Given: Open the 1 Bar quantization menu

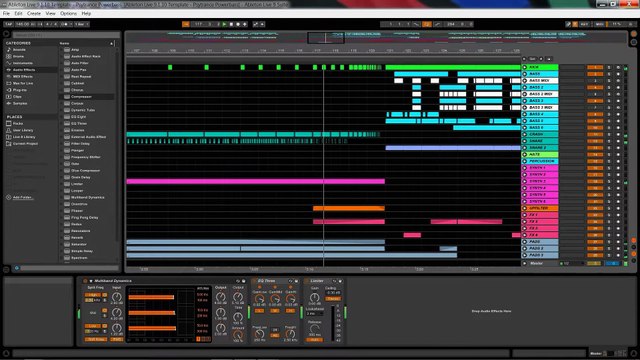Looking at the screenshot, I should 82,24.
